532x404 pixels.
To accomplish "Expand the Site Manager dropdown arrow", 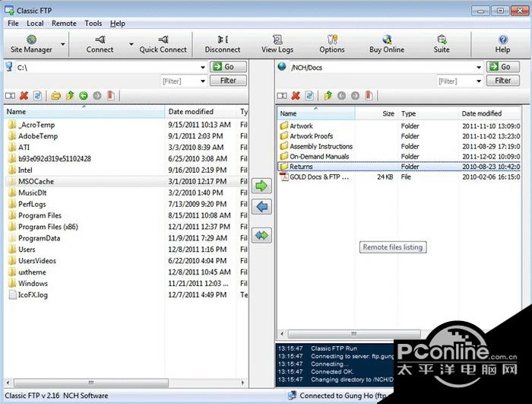I will pyautogui.click(x=63, y=44).
